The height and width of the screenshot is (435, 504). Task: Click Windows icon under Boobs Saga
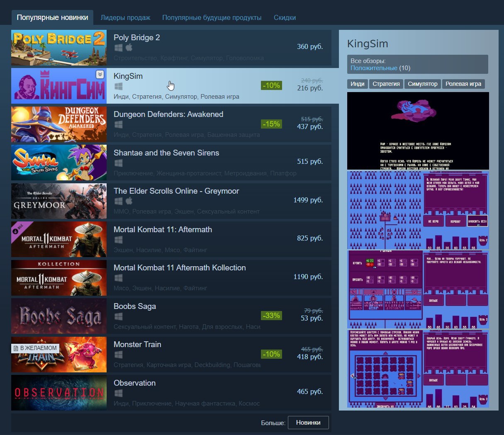pos(119,316)
